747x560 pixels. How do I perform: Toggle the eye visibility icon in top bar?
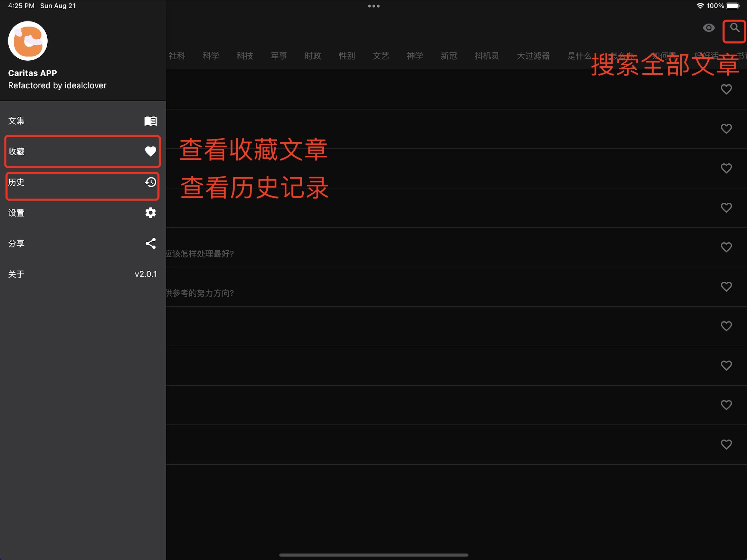(709, 28)
